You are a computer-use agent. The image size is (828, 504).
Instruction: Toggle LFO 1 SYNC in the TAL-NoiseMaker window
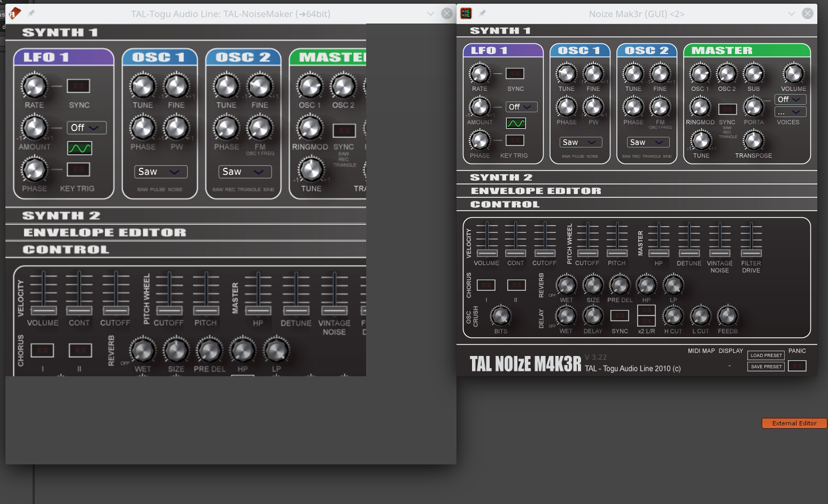point(79,86)
